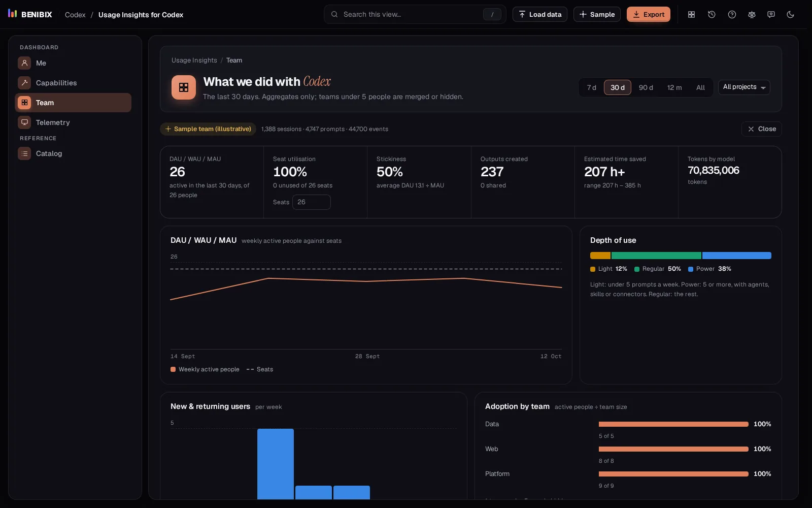Click the tallest blue bar in New & returning users
The width and height of the screenshot is (812, 508).
pos(276,464)
